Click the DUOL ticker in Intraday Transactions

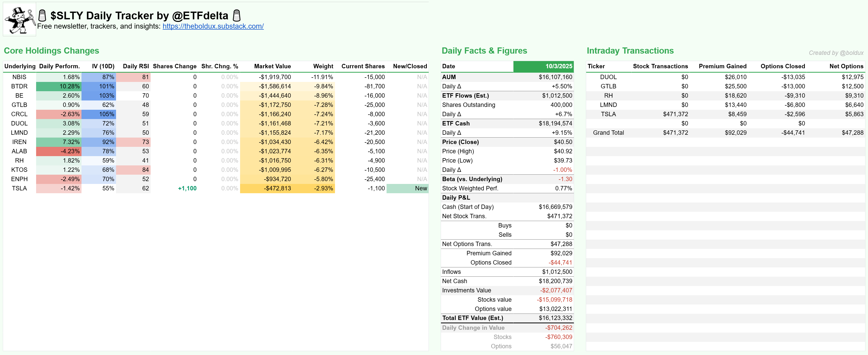tap(608, 77)
